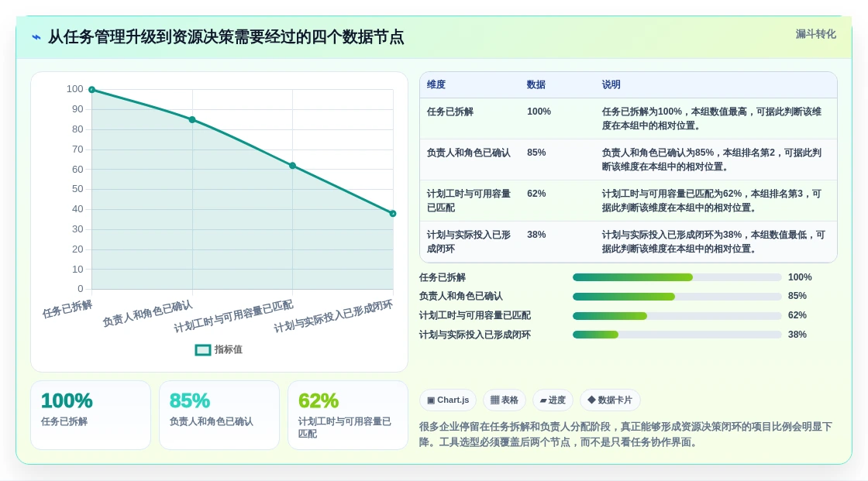Click the 任务已拆解 table row label
Screen dimensions: 868x481
tap(450, 112)
